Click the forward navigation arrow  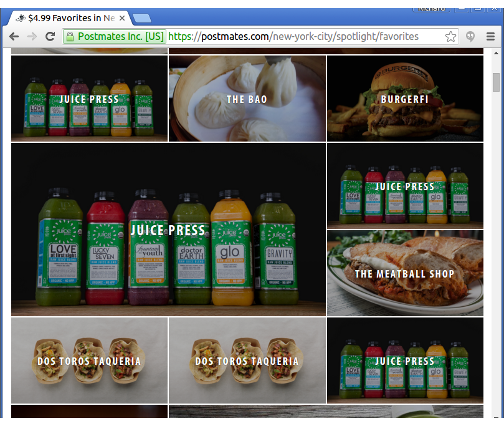coord(32,36)
